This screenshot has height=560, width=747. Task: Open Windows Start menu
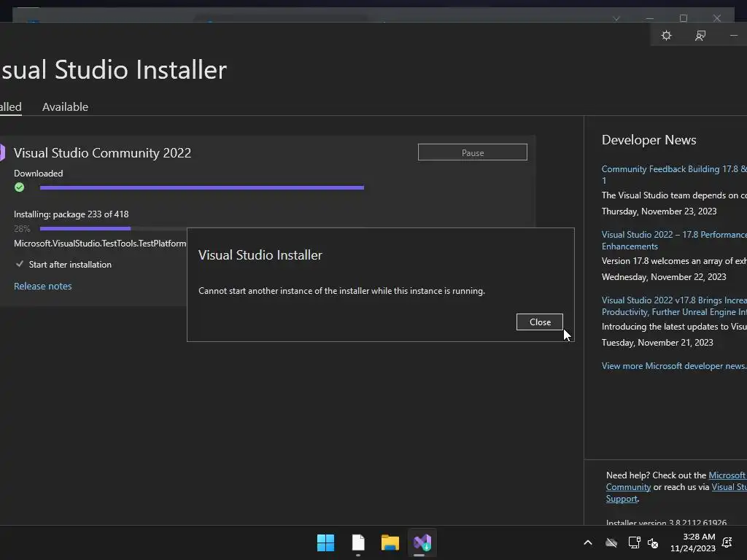[x=325, y=542]
